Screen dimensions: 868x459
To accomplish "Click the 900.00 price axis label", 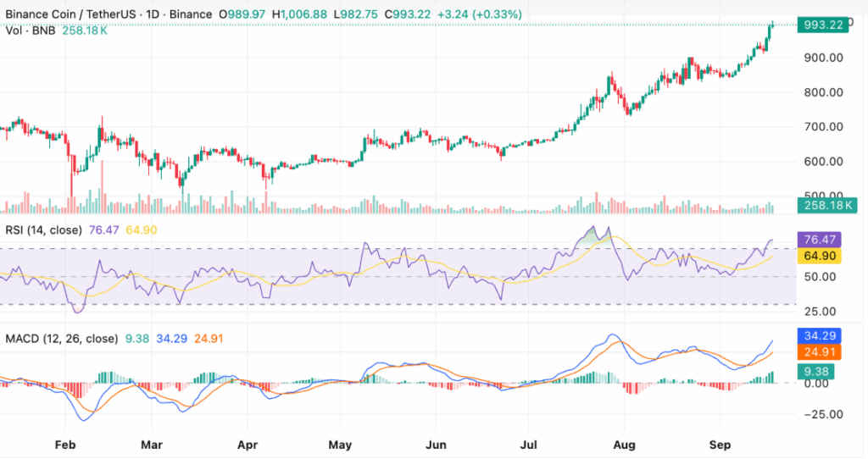I will [x=823, y=58].
